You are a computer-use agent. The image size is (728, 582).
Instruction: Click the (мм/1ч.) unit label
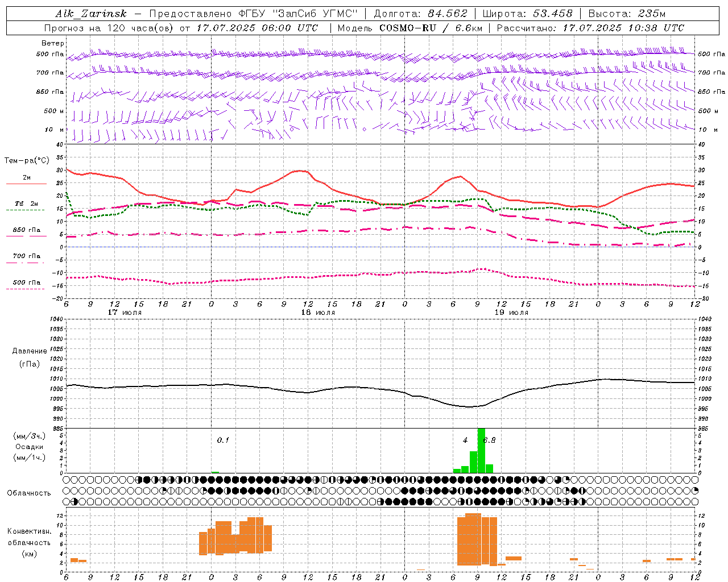pyautogui.click(x=30, y=458)
